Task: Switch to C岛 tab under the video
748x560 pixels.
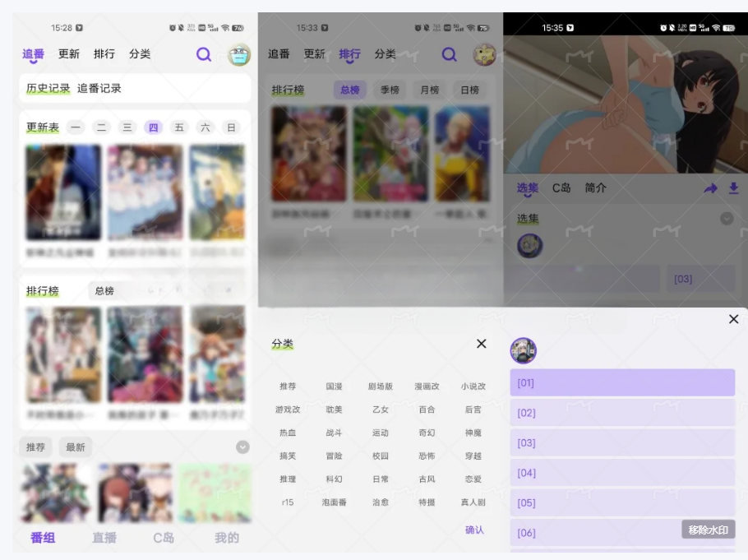Action: pos(561,188)
